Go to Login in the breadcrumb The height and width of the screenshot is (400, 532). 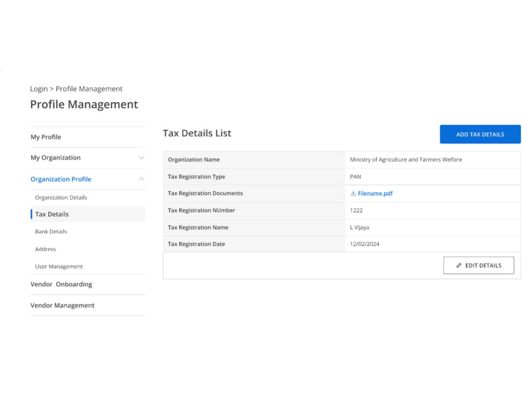coord(39,89)
